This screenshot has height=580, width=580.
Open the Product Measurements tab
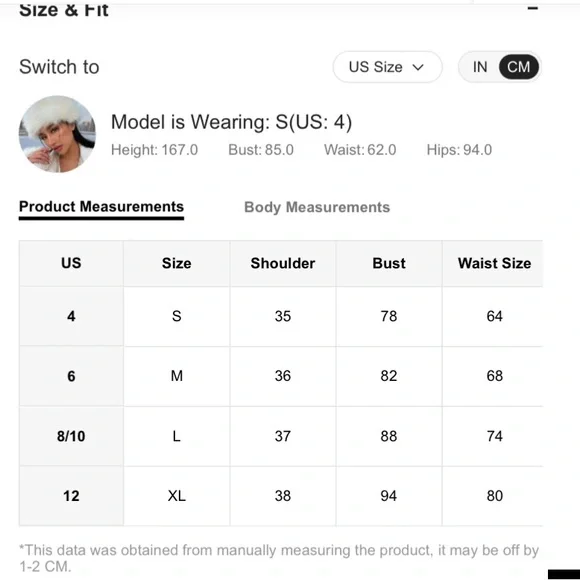[101, 206]
